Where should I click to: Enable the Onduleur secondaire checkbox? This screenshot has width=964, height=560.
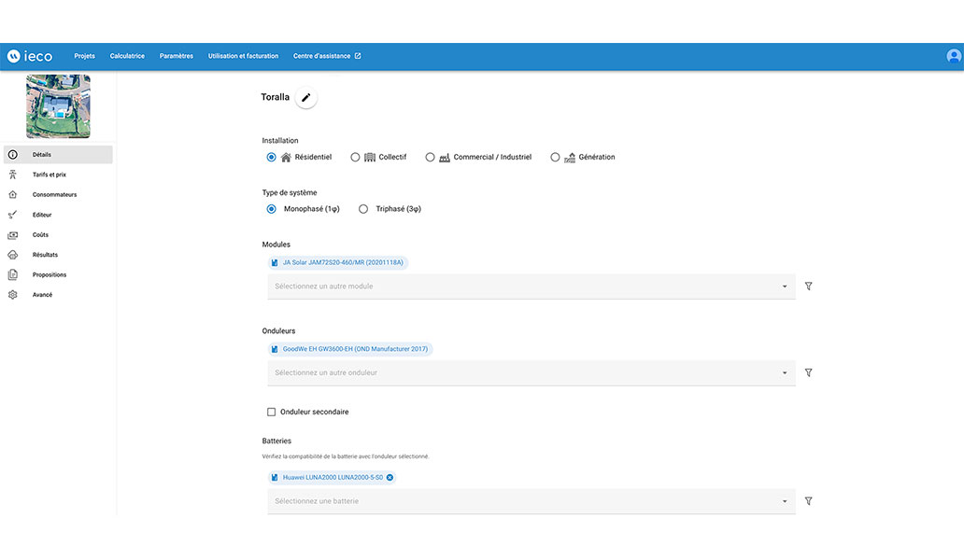[272, 412]
